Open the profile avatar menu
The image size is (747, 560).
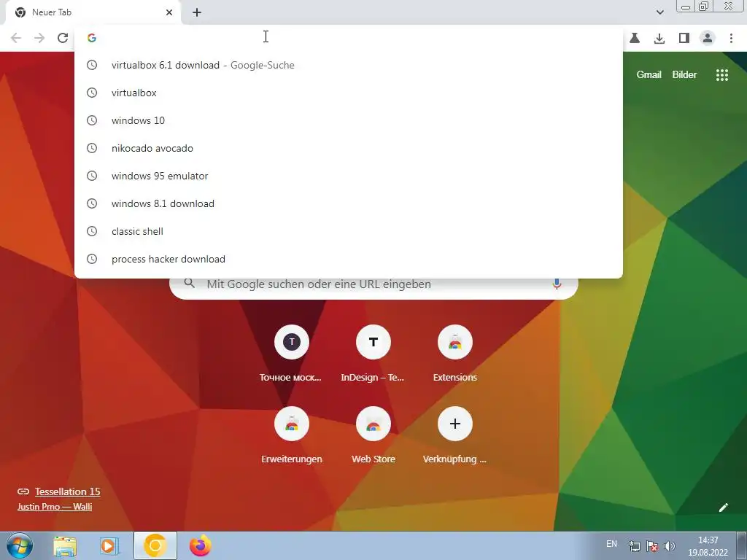tap(708, 38)
